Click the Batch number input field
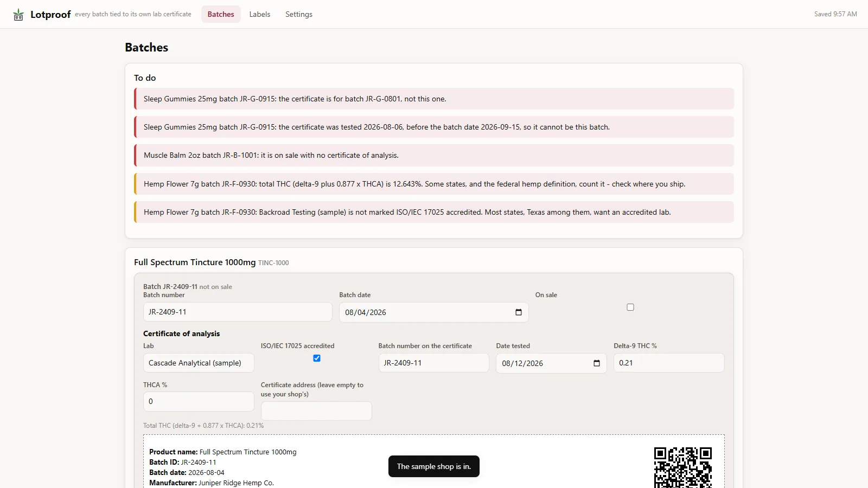868x488 pixels. point(238,312)
